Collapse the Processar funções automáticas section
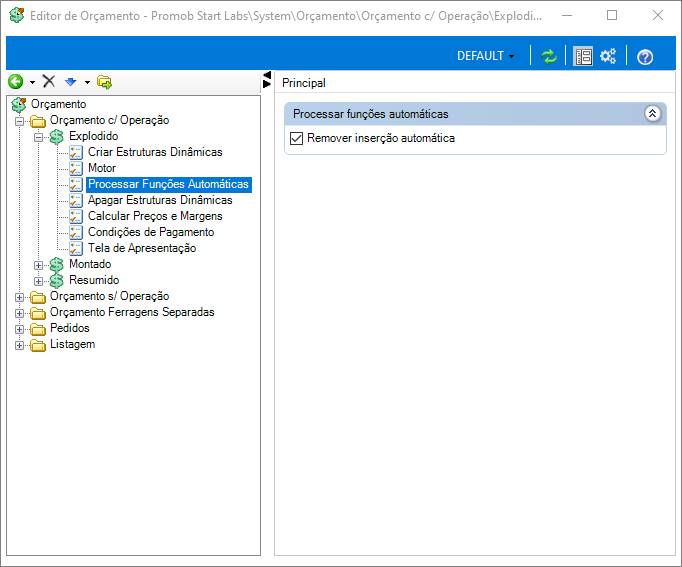The image size is (682, 567). click(x=652, y=114)
